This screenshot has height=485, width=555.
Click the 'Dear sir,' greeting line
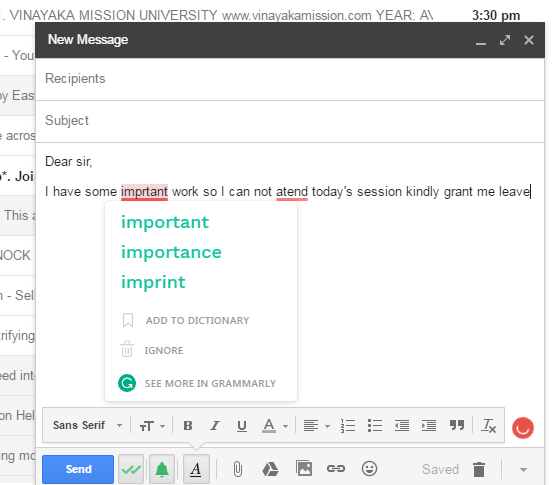tap(69, 162)
